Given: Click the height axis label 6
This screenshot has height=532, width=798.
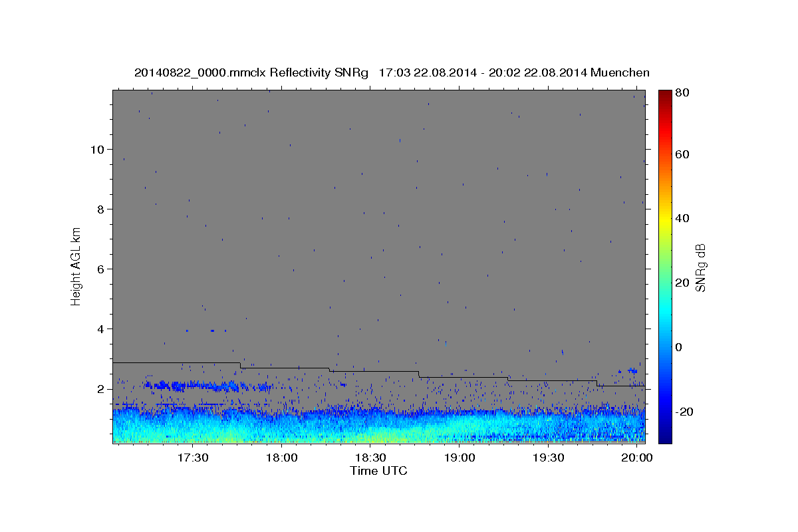Looking at the screenshot, I should point(101,269).
